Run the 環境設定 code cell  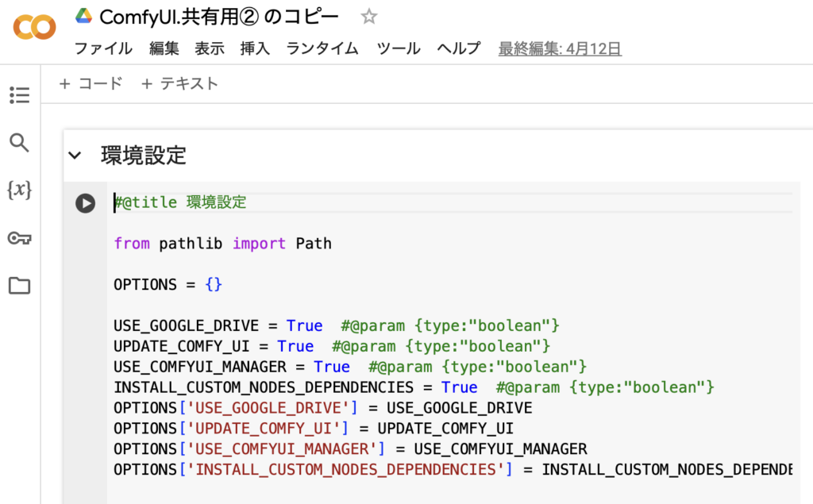coord(85,203)
